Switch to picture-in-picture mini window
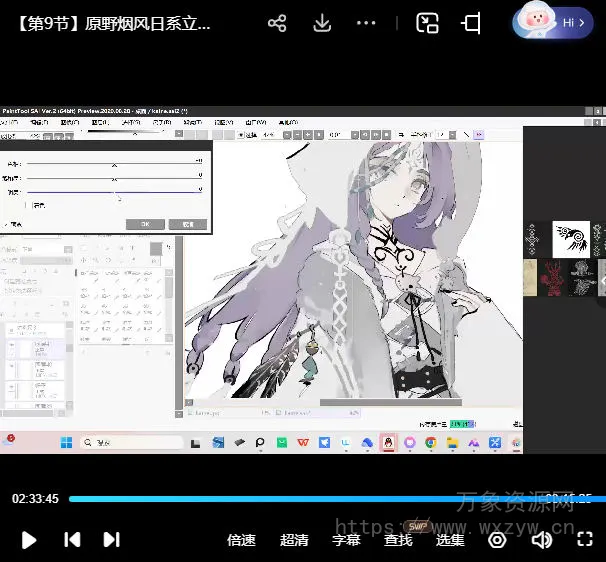Screen dimensions: 606x562 (428, 24)
